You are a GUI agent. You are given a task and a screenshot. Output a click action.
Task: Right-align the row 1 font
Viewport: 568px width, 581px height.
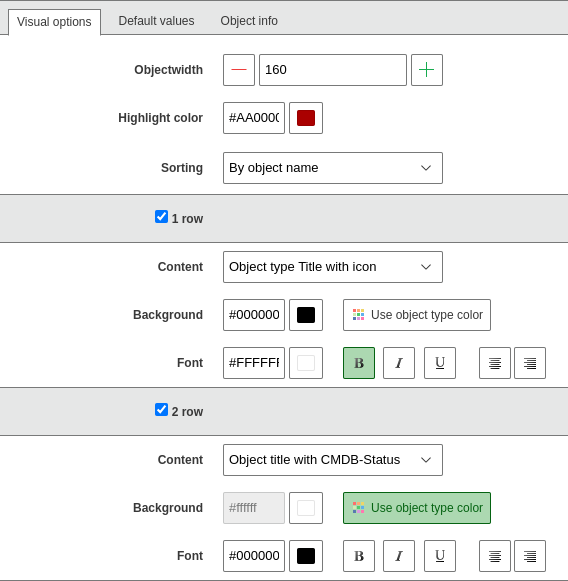(x=530, y=363)
